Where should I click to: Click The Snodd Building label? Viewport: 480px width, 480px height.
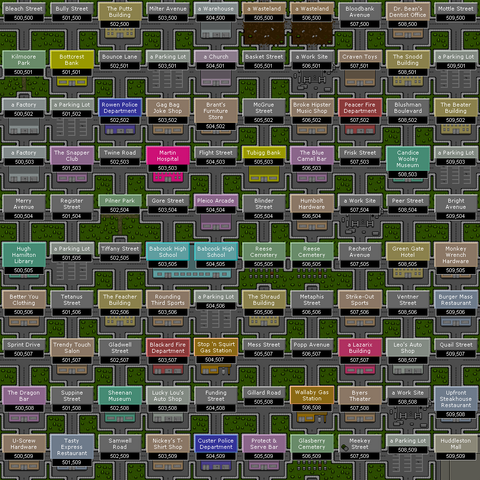(408, 60)
